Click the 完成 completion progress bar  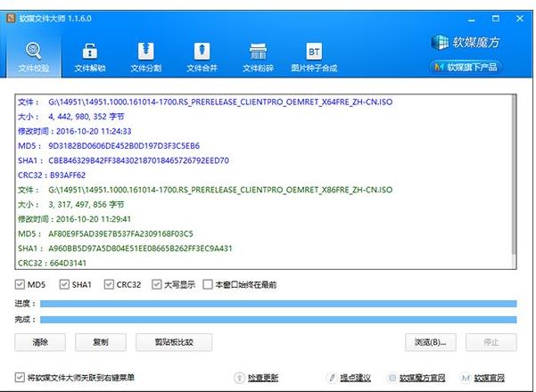pyautogui.click(x=278, y=320)
